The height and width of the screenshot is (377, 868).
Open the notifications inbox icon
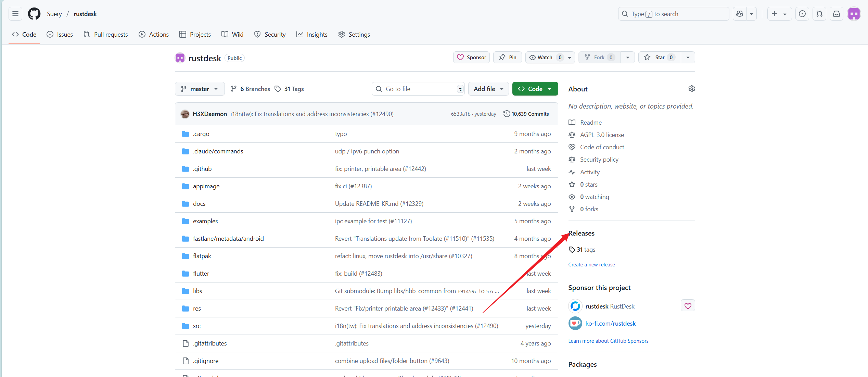(837, 14)
